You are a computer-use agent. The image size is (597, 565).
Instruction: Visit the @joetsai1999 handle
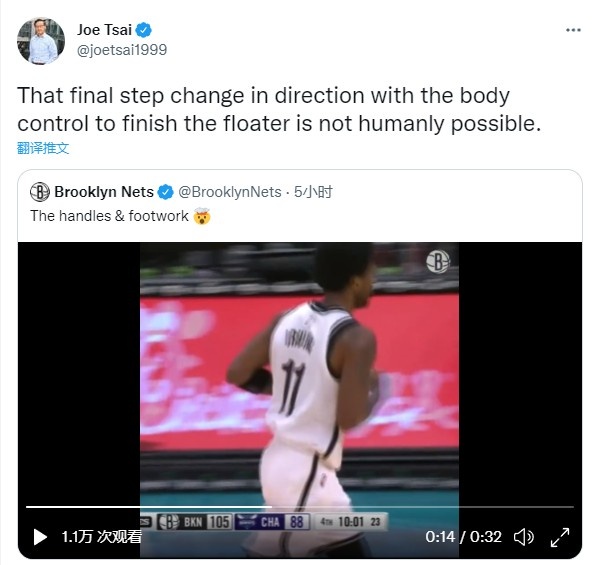point(122,50)
